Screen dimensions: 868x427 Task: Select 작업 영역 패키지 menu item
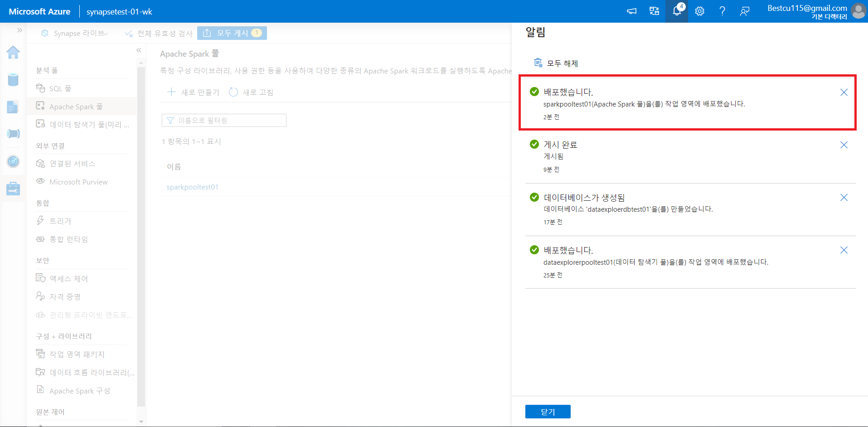[82, 354]
